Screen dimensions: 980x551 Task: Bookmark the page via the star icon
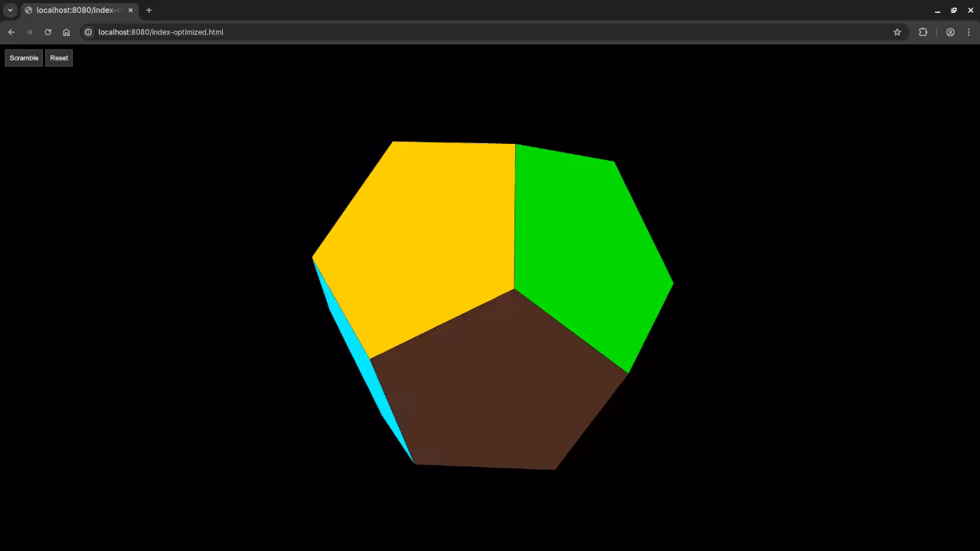point(897,32)
